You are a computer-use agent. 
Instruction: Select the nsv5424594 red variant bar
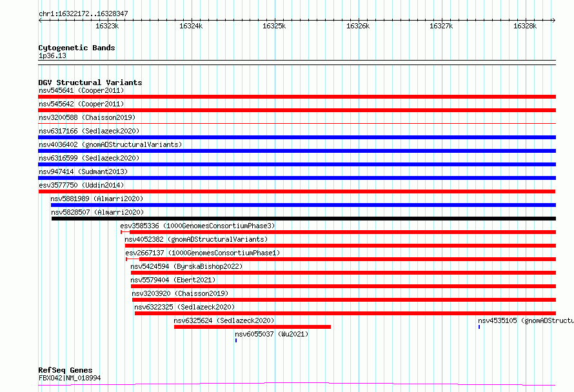(343, 273)
